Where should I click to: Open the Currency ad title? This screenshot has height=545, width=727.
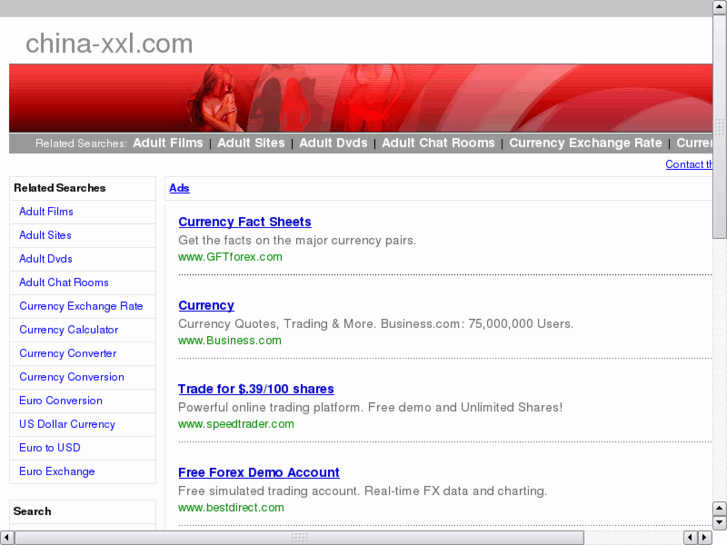coord(206,305)
